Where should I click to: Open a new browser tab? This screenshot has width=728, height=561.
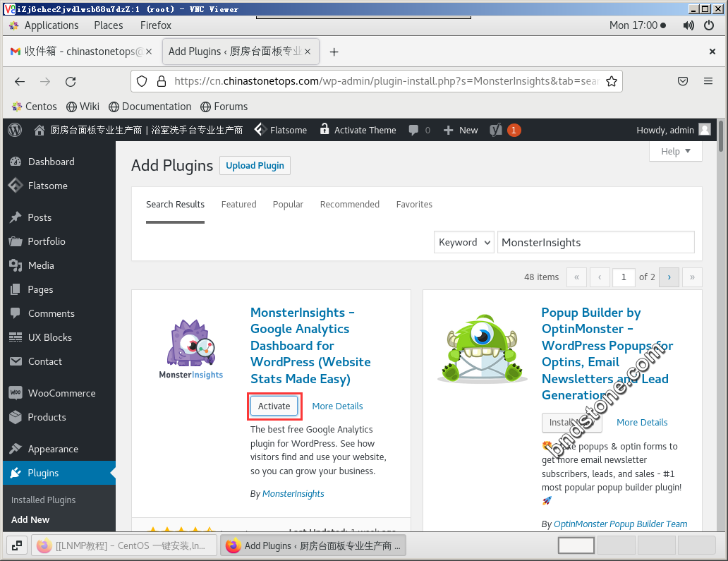click(334, 52)
